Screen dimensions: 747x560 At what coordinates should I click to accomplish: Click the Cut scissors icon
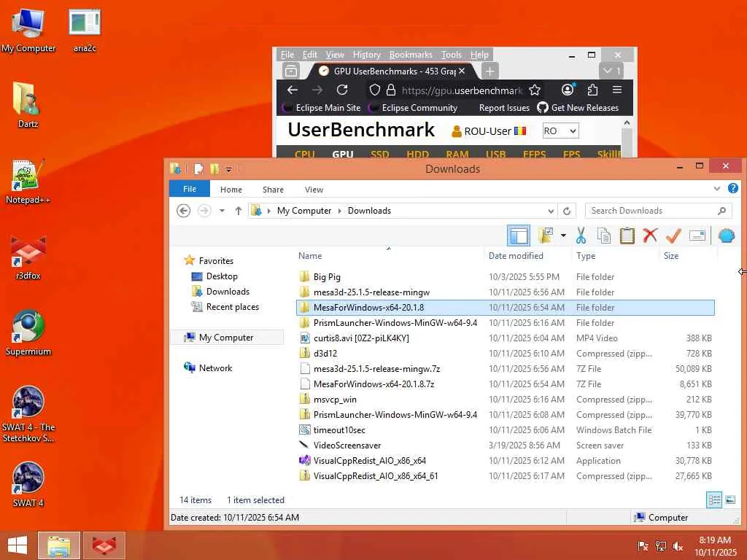[581, 236]
